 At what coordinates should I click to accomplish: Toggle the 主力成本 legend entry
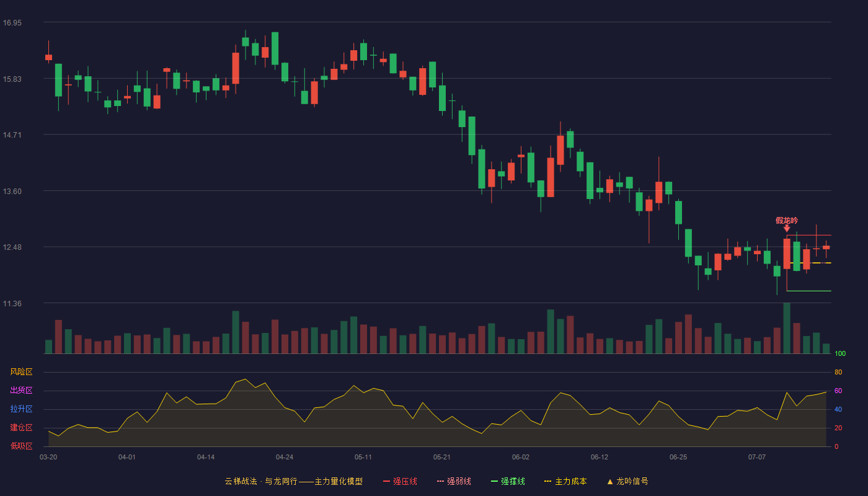565,481
